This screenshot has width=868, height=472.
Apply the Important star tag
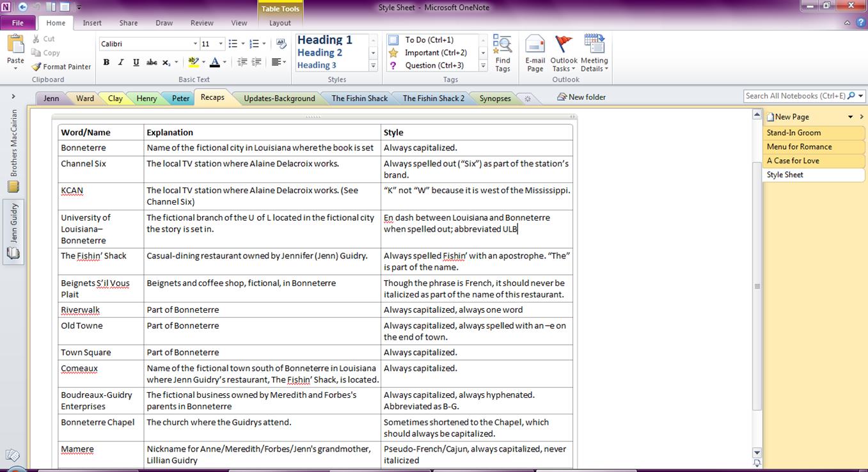tap(394, 52)
